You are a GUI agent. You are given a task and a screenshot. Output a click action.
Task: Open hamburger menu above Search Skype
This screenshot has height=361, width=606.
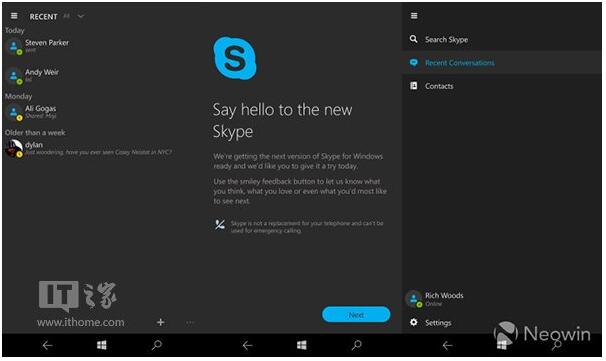pyautogui.click(x=414, y=16)
